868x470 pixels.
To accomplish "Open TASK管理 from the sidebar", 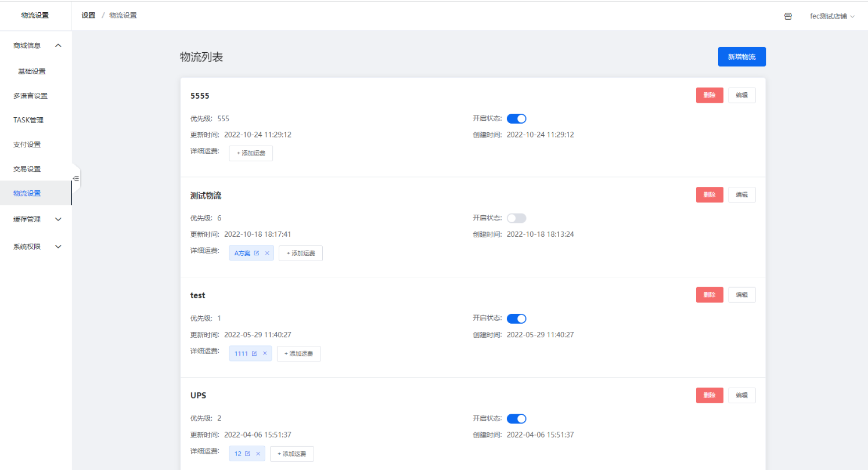I will [x=36, y=120].
